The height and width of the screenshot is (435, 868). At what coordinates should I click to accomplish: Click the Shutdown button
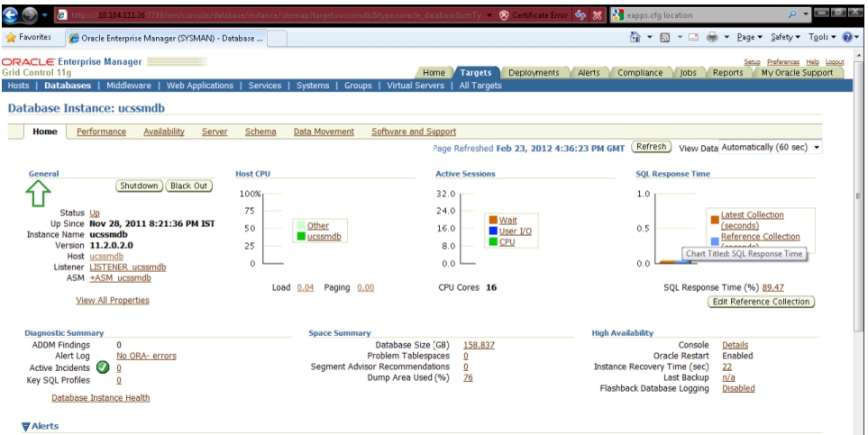[139, 186]
